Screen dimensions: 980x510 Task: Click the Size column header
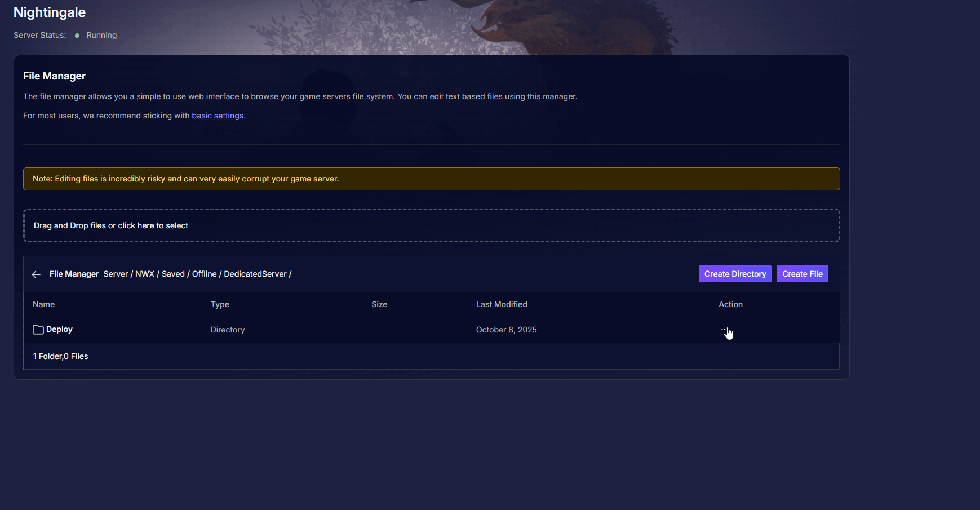tap(379, 304)
